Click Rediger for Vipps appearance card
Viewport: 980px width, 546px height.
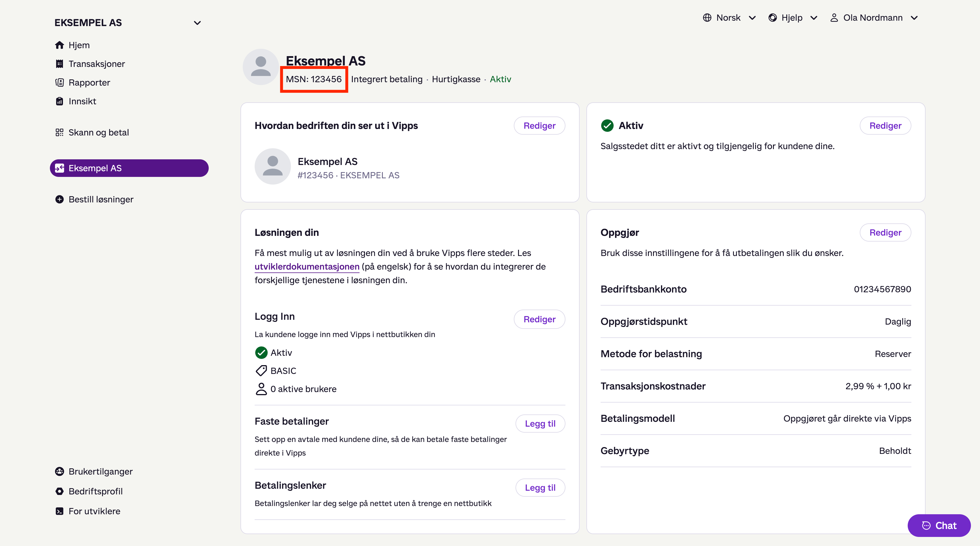point(539,126)
